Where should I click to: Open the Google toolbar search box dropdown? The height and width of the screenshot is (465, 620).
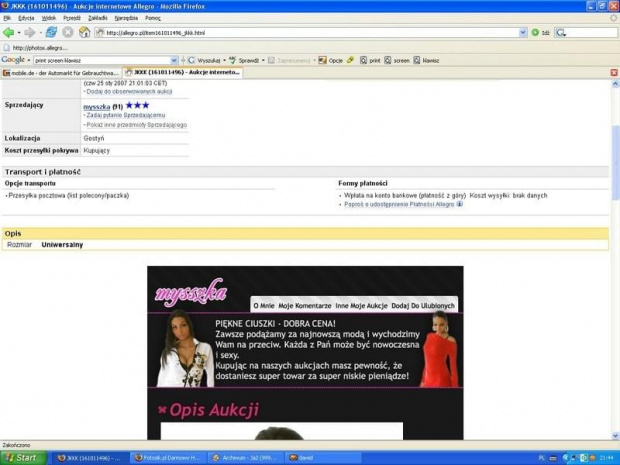click(174, 60)
